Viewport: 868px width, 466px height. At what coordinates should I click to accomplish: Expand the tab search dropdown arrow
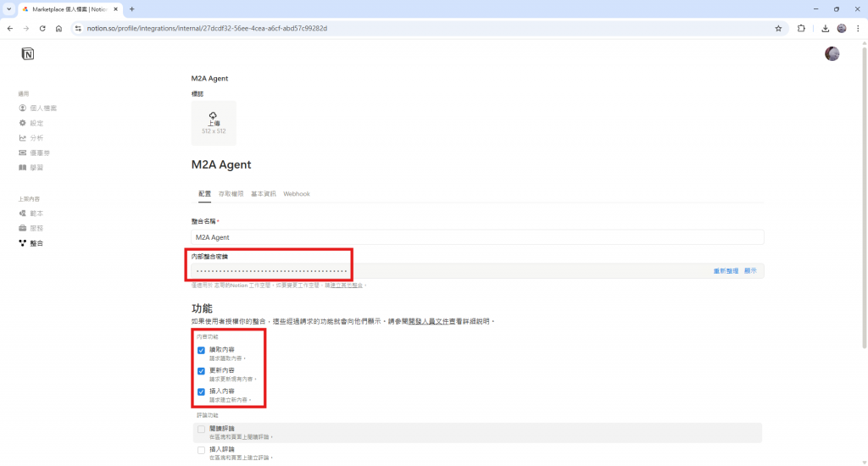pyautogui.click(x=8, y=8)
